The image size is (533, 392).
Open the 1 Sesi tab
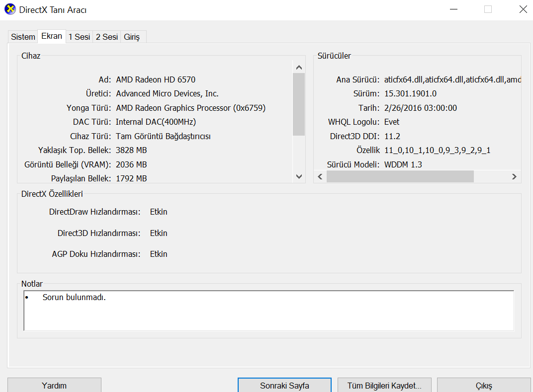coord(79,37)
